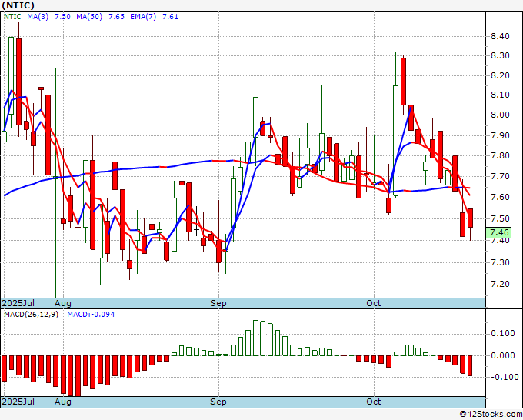Click the tallest green MACD histogram bar
Viewport: 523px width, 420px height.
pos(256,338)
